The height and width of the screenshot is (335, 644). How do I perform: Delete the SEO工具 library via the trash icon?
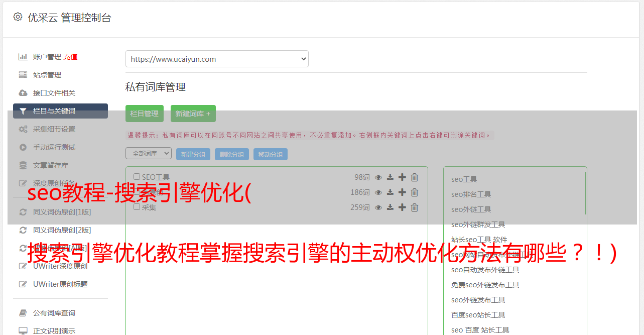(x=415, y=177)
